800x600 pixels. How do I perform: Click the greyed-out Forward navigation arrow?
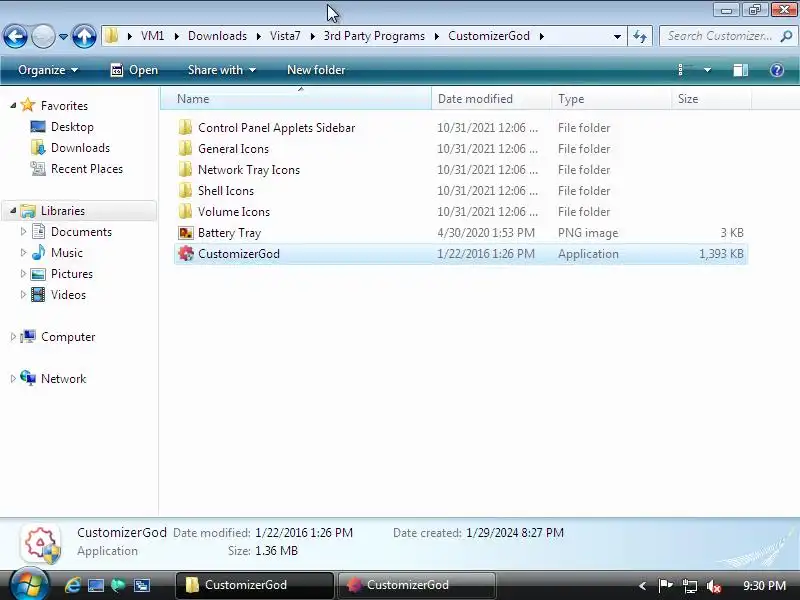point(43,36)
